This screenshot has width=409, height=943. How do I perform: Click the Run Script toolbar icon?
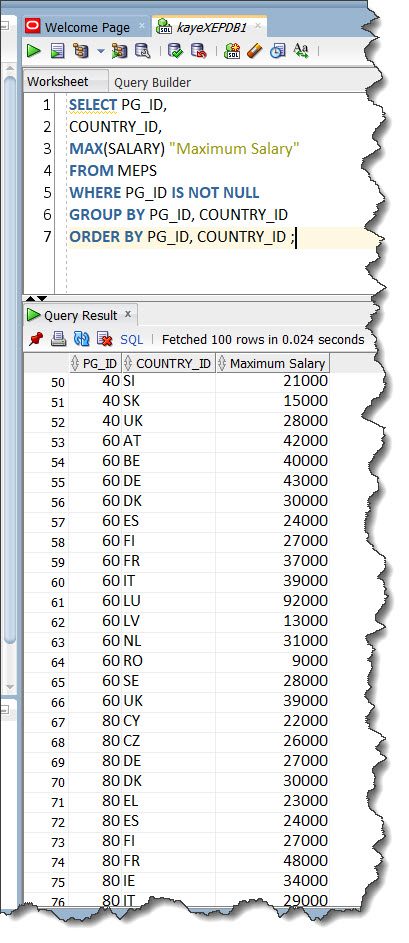pyautogui.click(x=58, y=51)
